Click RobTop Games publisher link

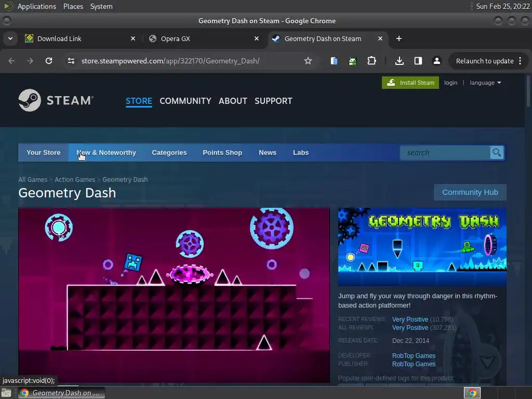point(414,364)
